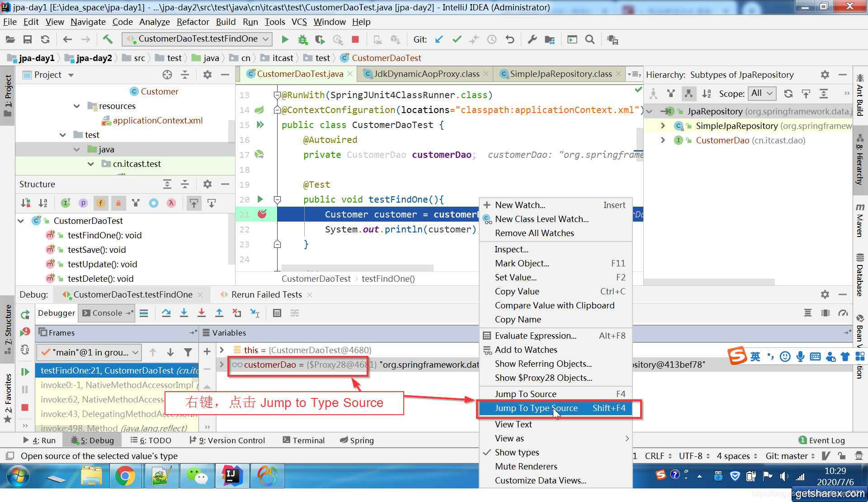The height and width of the screenshot is (502, 868).
Task: Toggle Show types in the context menu
Action: 517,452
